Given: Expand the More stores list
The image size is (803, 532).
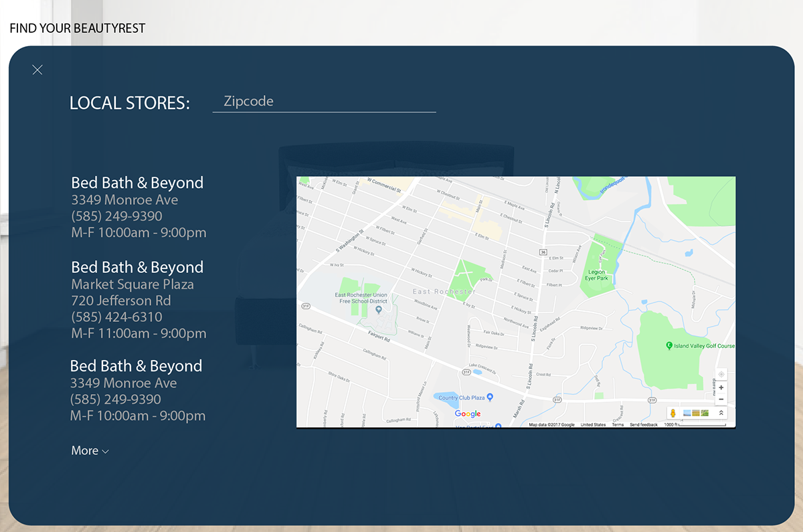Looking at the screenshot, I should (90, 450).
